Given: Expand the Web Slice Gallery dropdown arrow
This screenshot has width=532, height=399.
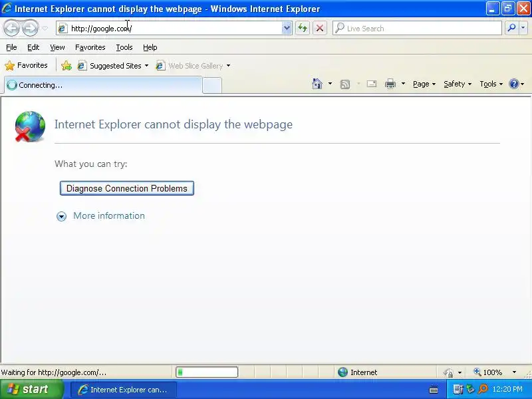Looking at the screenshot, I should 228,66.
